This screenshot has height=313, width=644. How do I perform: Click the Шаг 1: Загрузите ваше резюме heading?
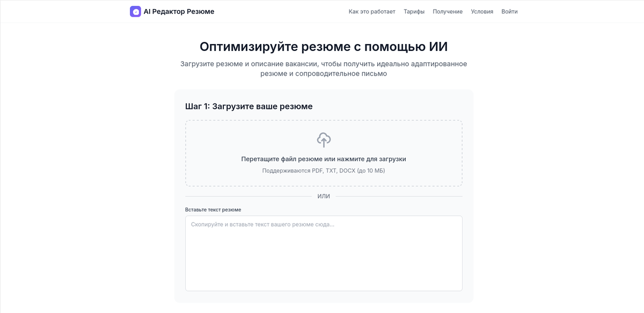click(x=249, y=106)
